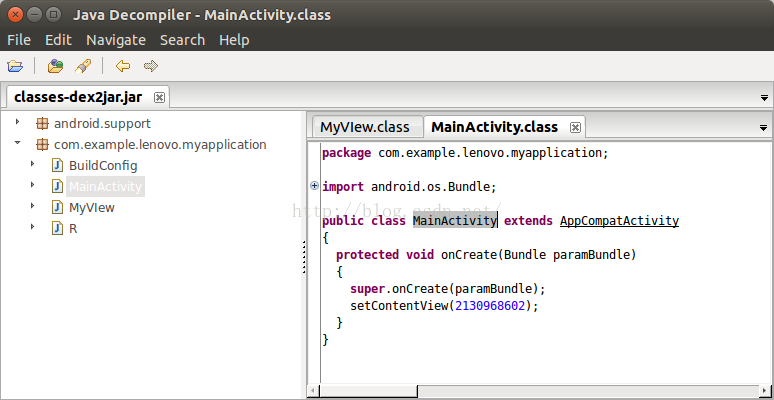Click the onCreate method declaration name
Screen dimensions: 774x400
click(469, 255)
